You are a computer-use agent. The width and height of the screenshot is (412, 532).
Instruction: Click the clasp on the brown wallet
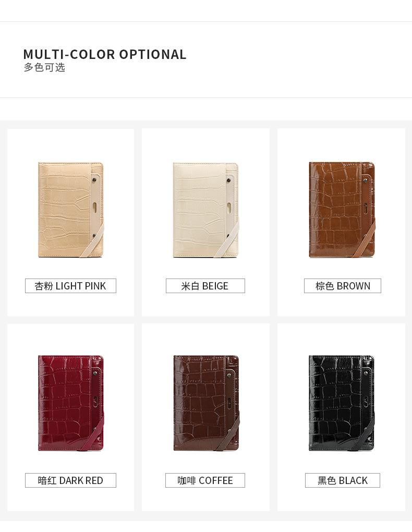pos(366,207)
